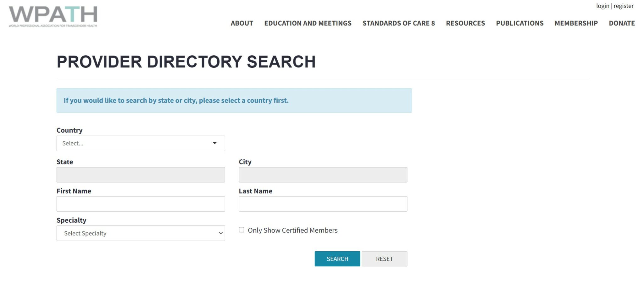Focus the Last Name field
The image size is (644, 302).
[323, 204]
